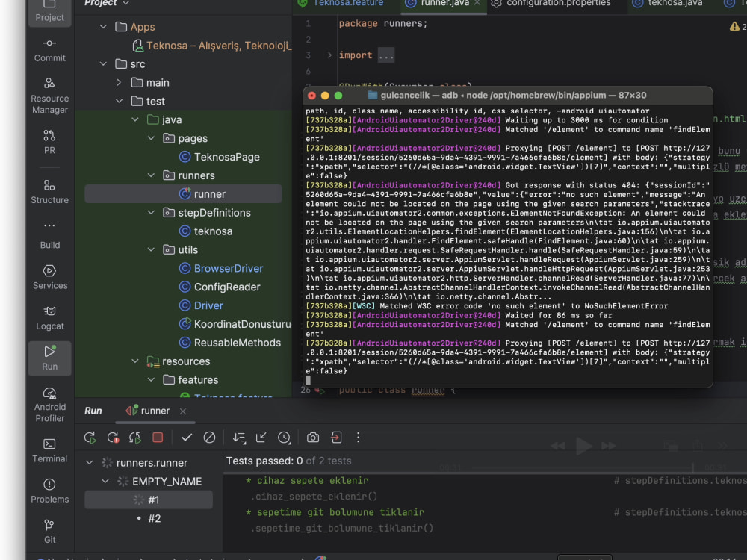Open the sort tests options

point(239,438)
